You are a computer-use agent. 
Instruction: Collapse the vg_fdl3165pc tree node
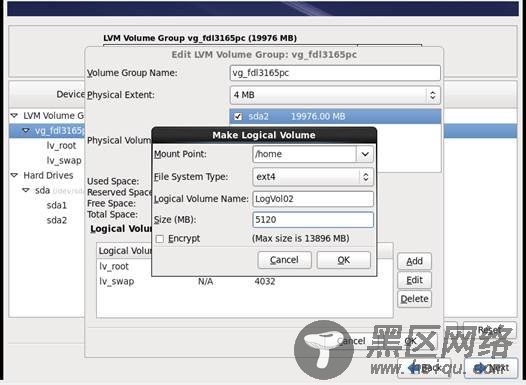(26, 130)
